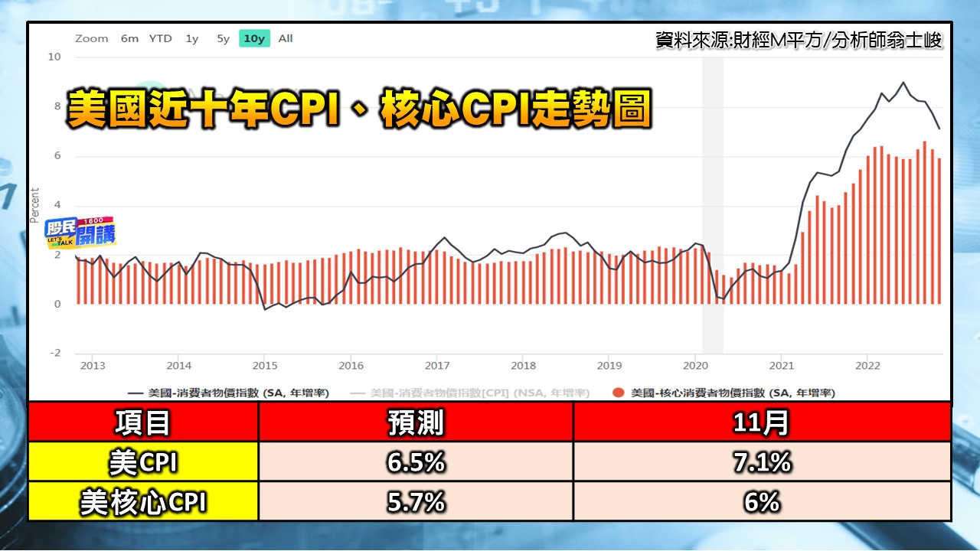The height and width of the screenshot is (551, 980).
Task: Select the 6m zoom range
Action: coord(129,38)
